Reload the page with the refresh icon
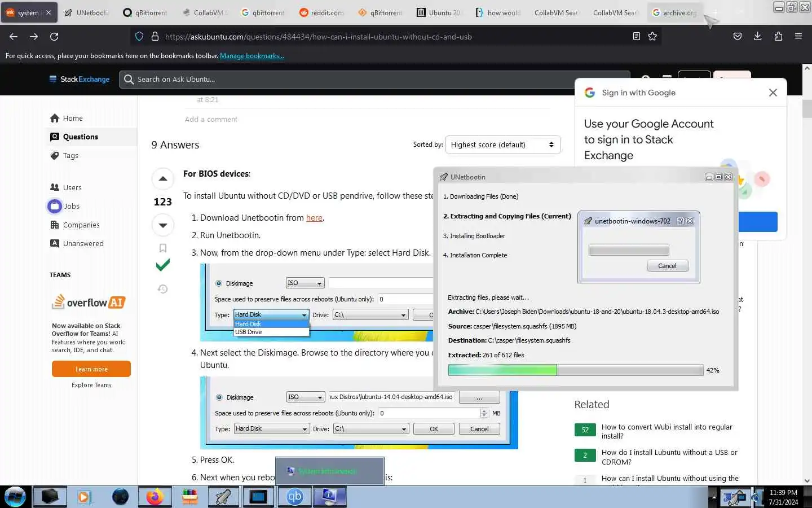812x508 pixels. click(x=54, y=37)
